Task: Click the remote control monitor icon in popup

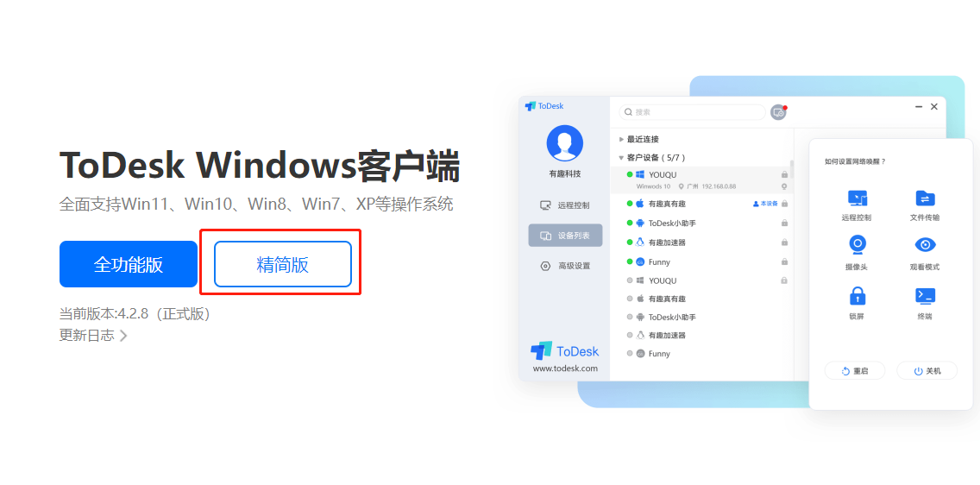Action: 857,198
